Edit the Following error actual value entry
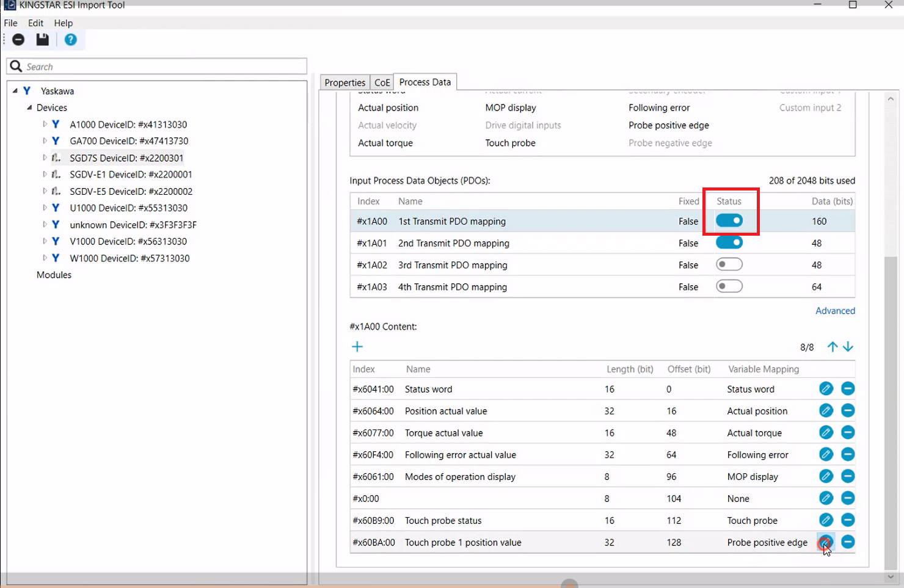This screenshot has width=904, height=588. click(826, 455)
